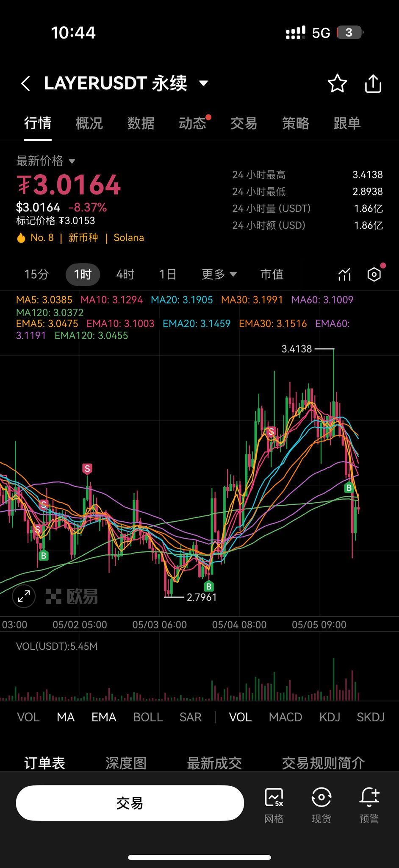
Task: Tap the battery indicator in status bar
Action: [x=350, y=33]
